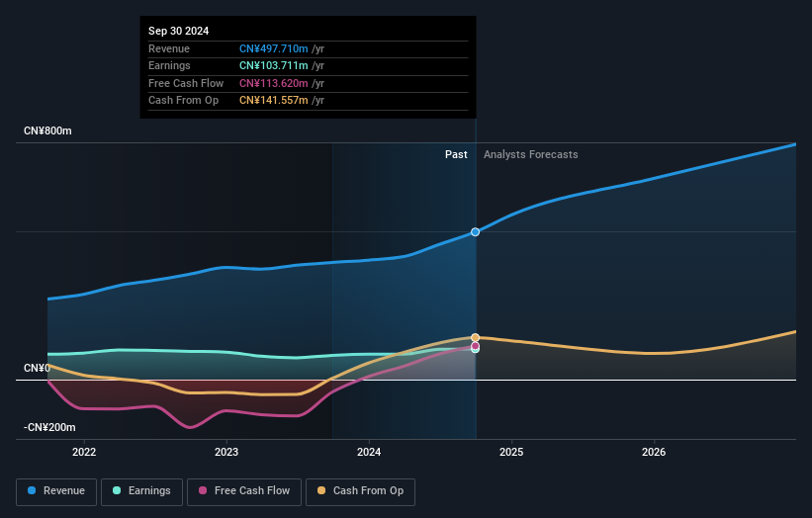Viewport: 812px width, 518px height.
Task: Toggle the Earnings legend button
Action: 141,491
